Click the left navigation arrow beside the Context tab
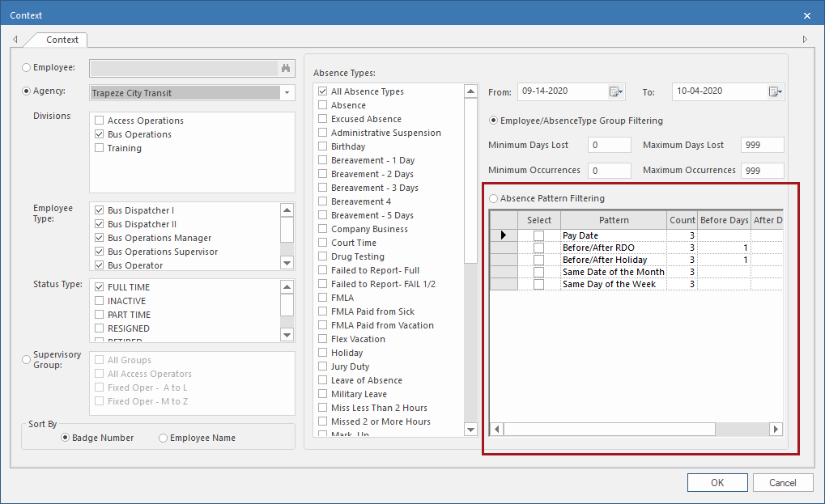 tap(15, 39)
